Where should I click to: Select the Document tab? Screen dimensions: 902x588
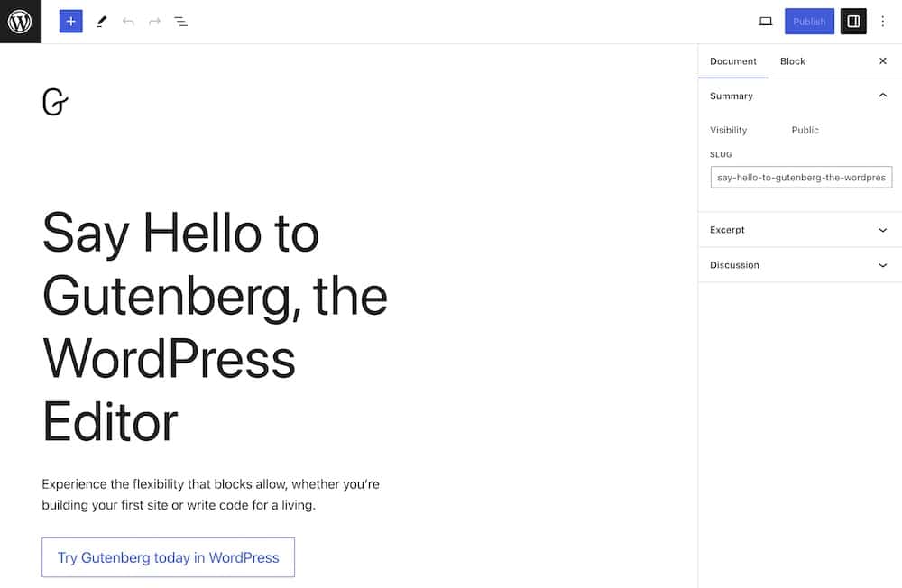732,61
